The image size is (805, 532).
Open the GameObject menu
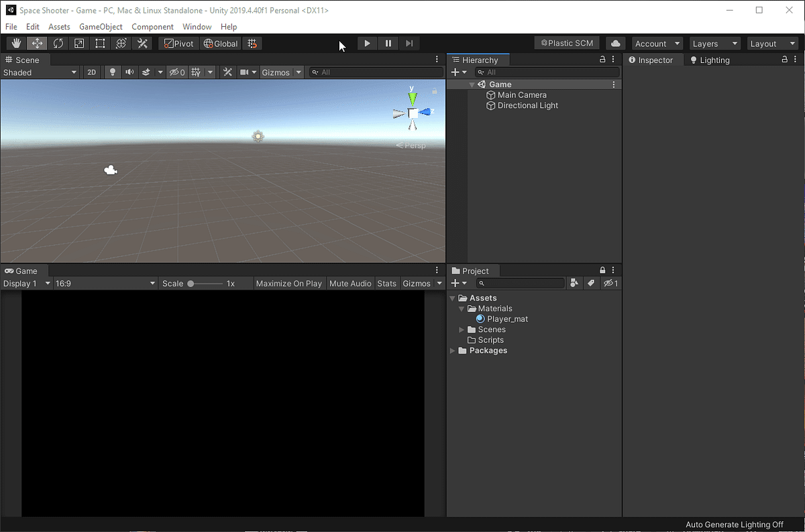click(101, 26)
